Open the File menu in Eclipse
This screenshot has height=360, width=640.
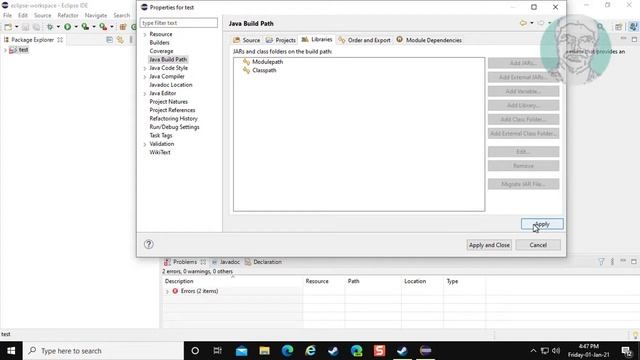click(7, 15)
